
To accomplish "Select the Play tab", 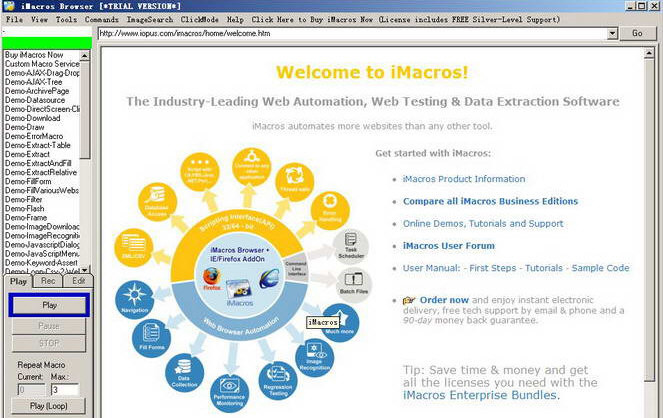I will coord(18,281).
